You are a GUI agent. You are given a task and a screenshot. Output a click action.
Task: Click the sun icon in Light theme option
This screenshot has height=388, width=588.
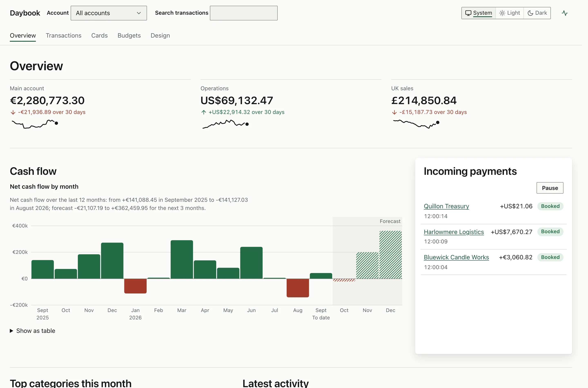point(502,13)
